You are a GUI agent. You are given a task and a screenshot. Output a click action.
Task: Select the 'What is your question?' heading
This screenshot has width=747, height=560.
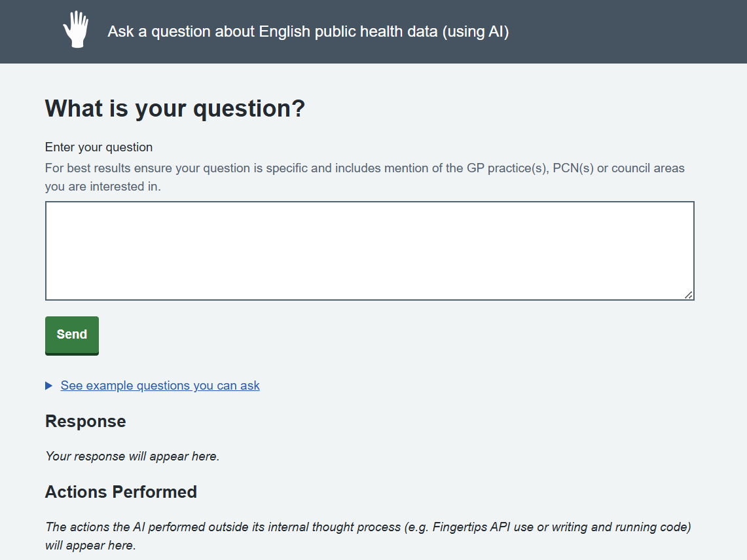175,109
